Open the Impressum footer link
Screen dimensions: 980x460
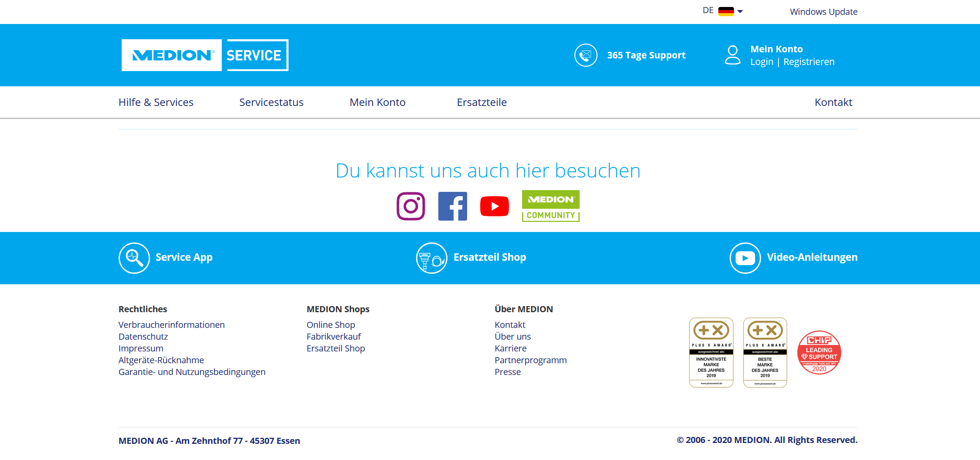[x=141, y=348]
